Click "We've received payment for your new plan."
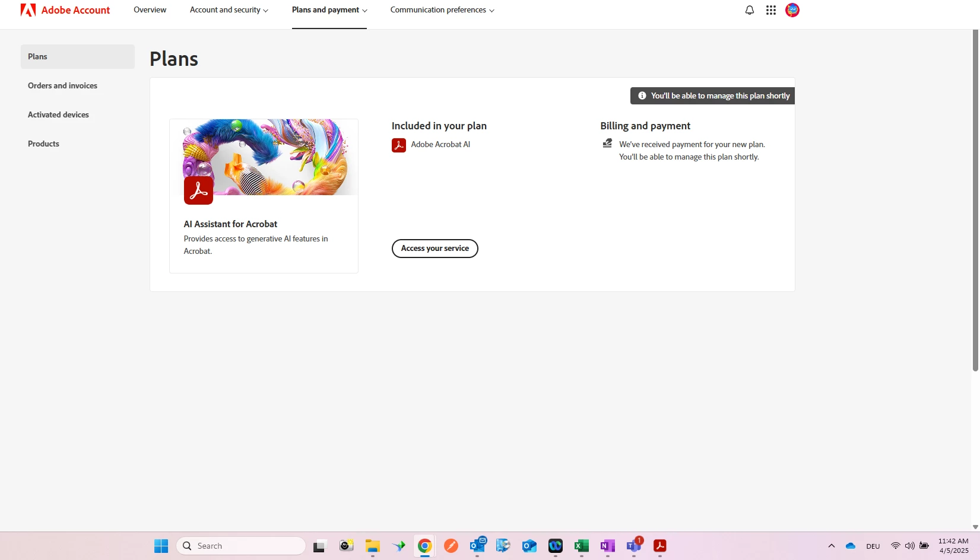 click(692, 145)
